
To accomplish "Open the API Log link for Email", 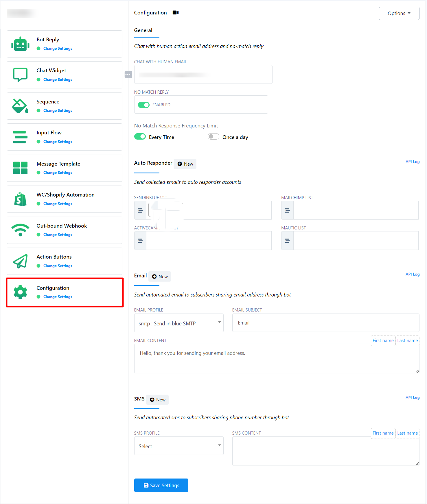I will [412, 274].
